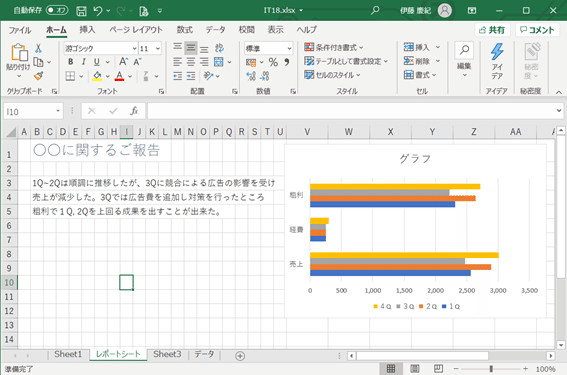Image resolution: width=567 pixels, height=375 pixels.
Task: Decrease font size with the small A
Action: click(x=137, y=62)
